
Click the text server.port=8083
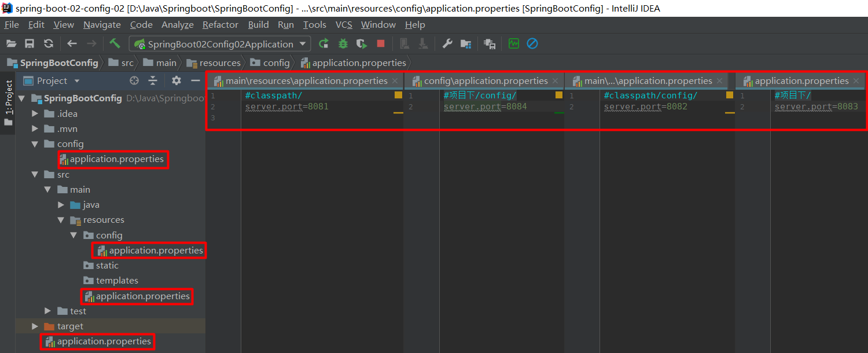816,107
